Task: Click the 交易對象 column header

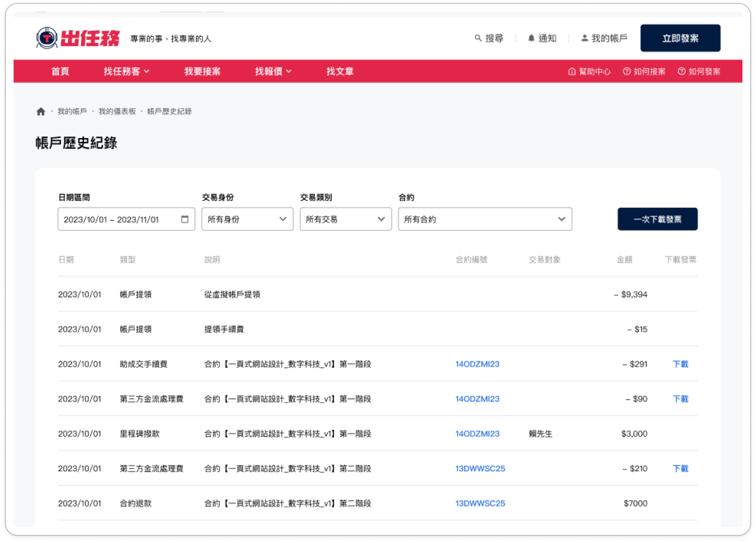Action: 545,260
